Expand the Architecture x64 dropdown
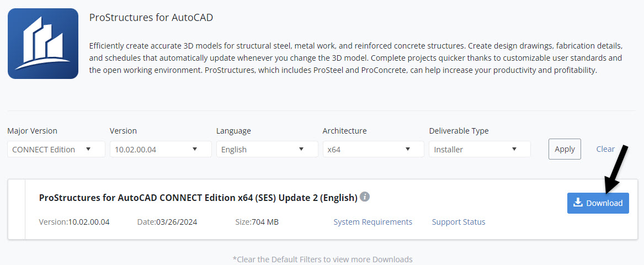This screenshot has height=265, width=644. (x=373, y=149)
